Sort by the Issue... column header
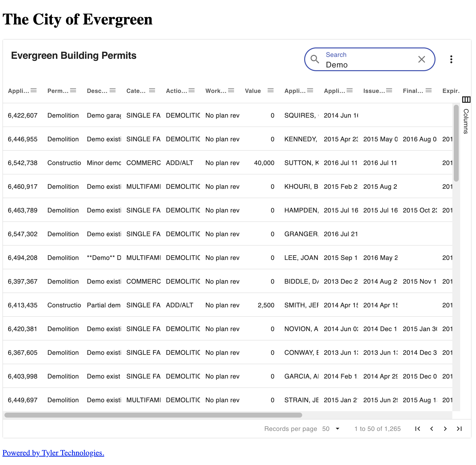Image resolution: width=476 pixels, height=465 pixels. (x=374, y=91)
